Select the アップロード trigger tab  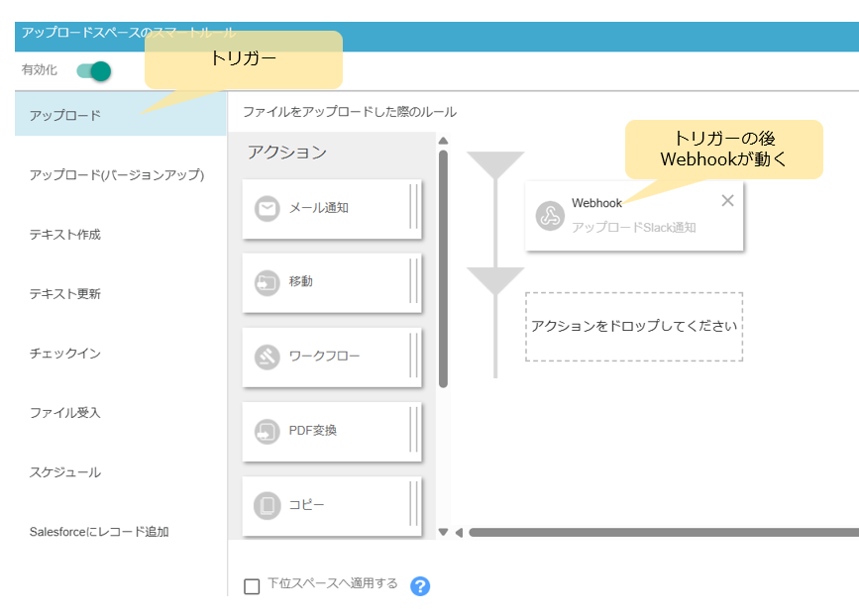click(65, 116)
